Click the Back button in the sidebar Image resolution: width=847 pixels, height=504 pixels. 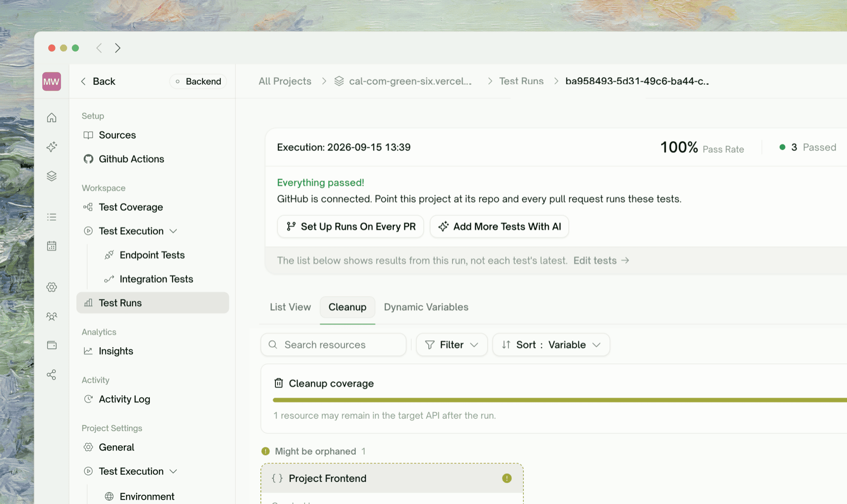tap(98, 82)
